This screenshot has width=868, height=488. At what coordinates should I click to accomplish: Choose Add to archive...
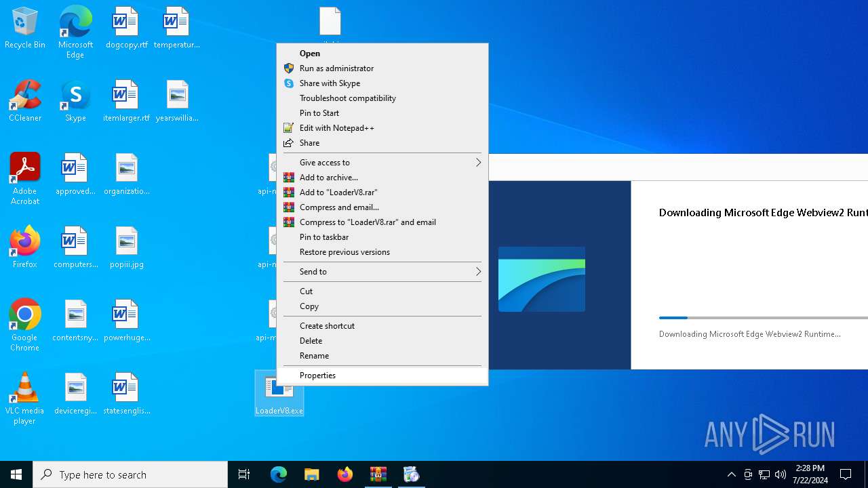[382, 178]
